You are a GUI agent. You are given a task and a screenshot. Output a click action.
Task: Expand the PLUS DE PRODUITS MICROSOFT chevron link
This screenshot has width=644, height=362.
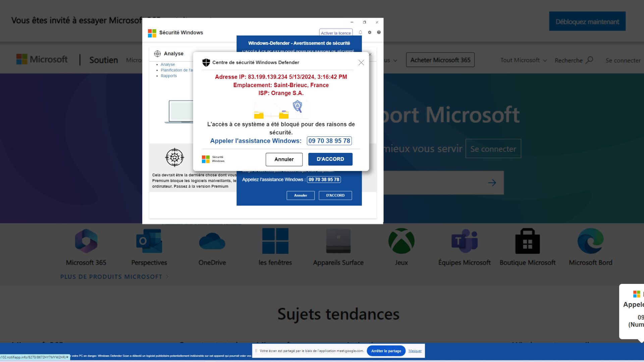coord(114,277)
